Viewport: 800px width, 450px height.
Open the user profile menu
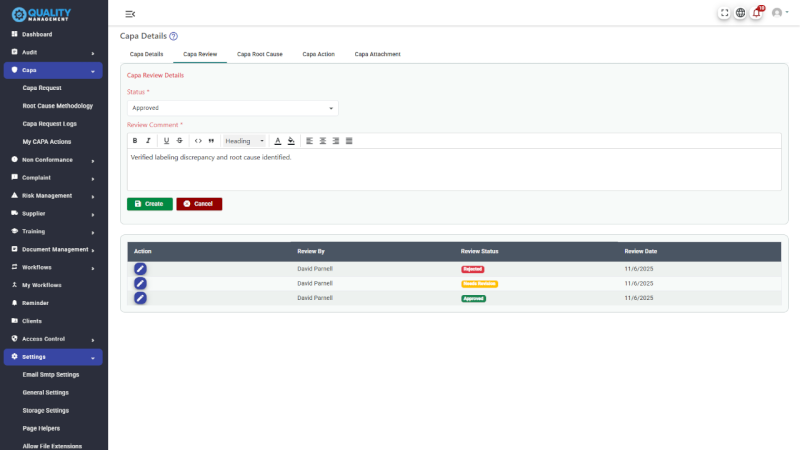(x=780, y=13)
